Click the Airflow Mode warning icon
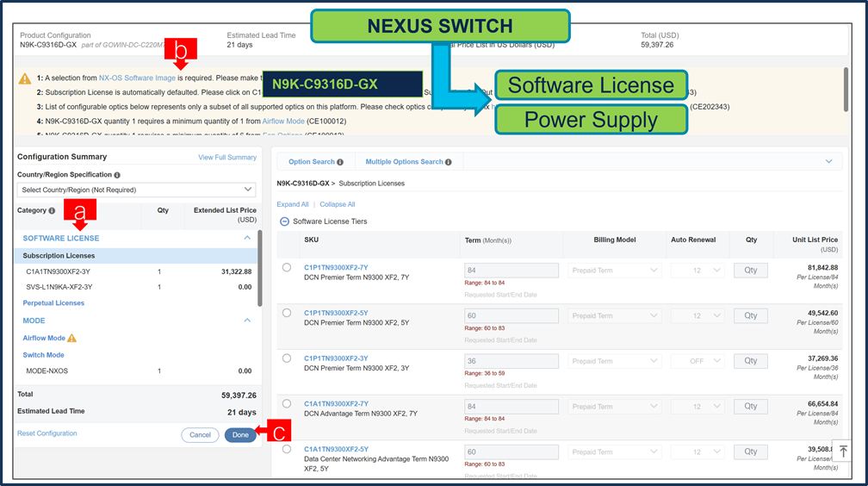Viewport: 868px width, 486px height. pos(72,338)
